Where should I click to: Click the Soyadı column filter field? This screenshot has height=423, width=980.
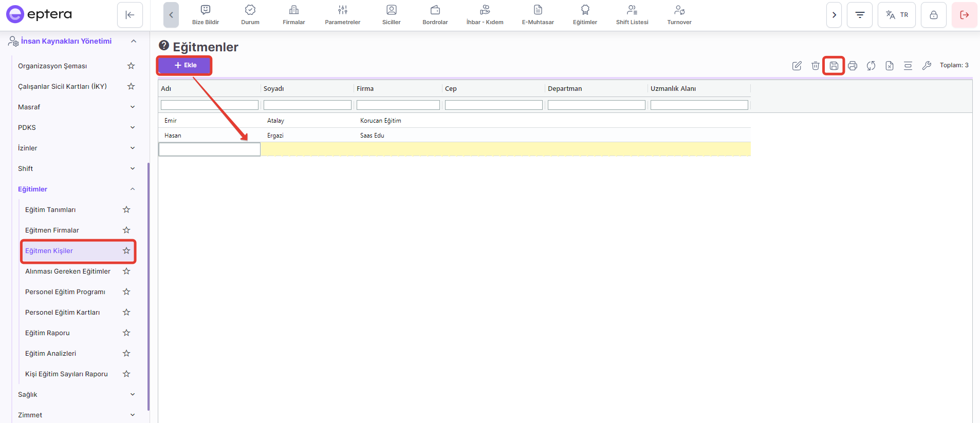[x=307, y=105]
